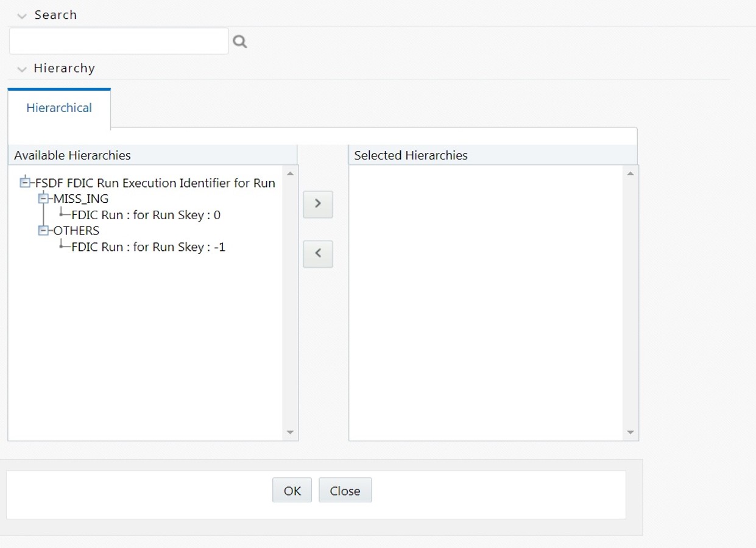Click the collapse icon next to MISS_ING node
The image size is (756, 548).
(x=43, y=198)
